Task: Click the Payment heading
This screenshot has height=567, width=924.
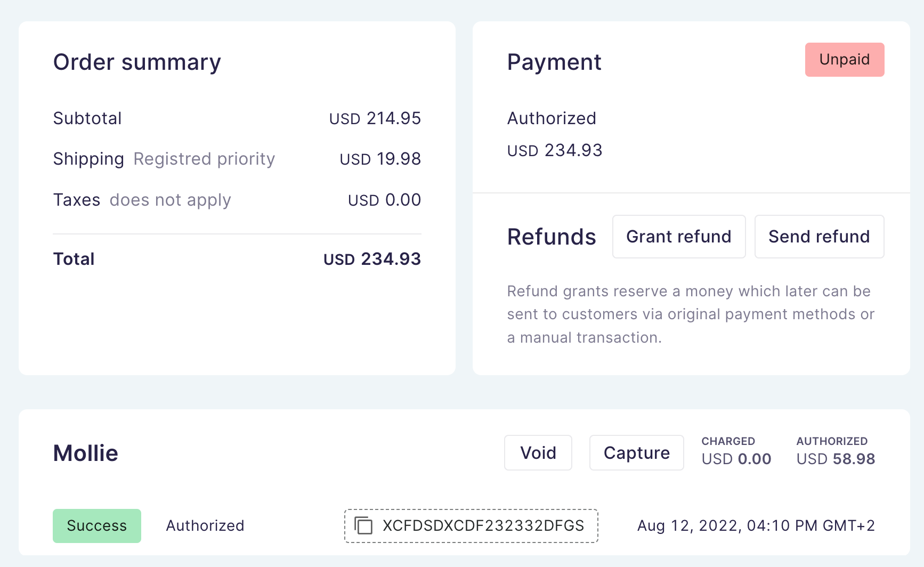Action: click(x=554, y=62)
